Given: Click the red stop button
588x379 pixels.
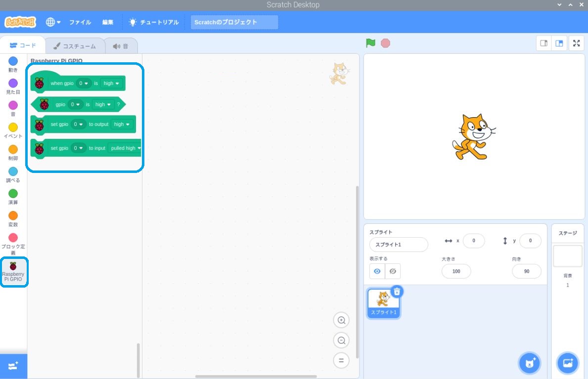Looking at the screenshot, I should point(386,43).
